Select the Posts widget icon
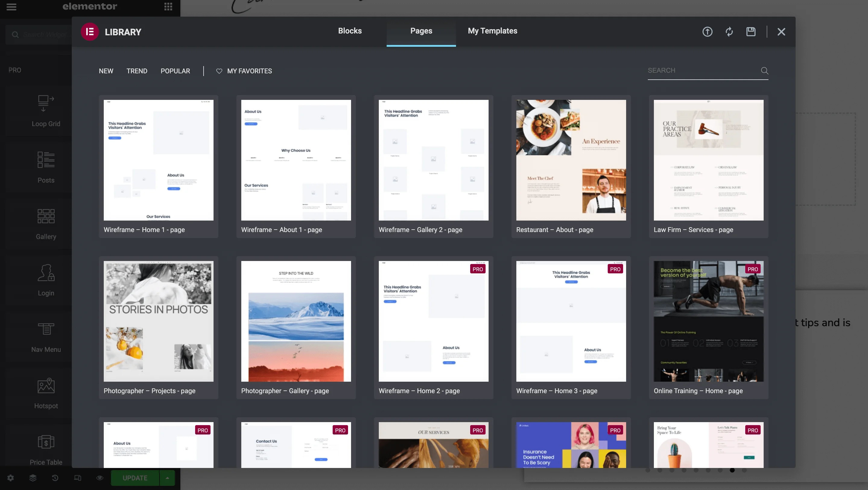Screen dimensions: 868x490 pos(46,160)
